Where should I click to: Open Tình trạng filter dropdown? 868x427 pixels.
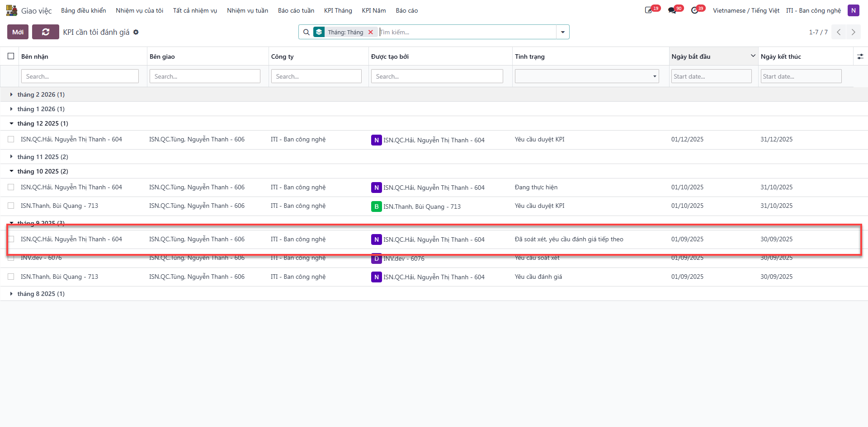coord(587,76)
